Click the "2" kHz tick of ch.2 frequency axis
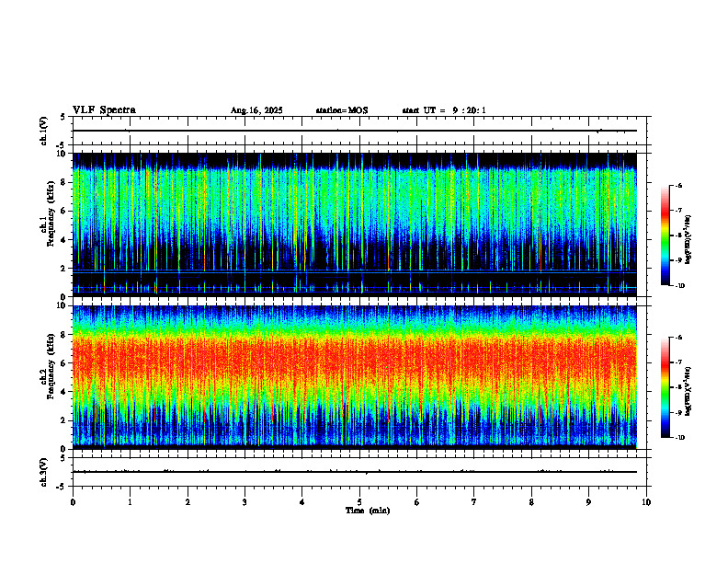728x563 pixels. pos(64,420)
